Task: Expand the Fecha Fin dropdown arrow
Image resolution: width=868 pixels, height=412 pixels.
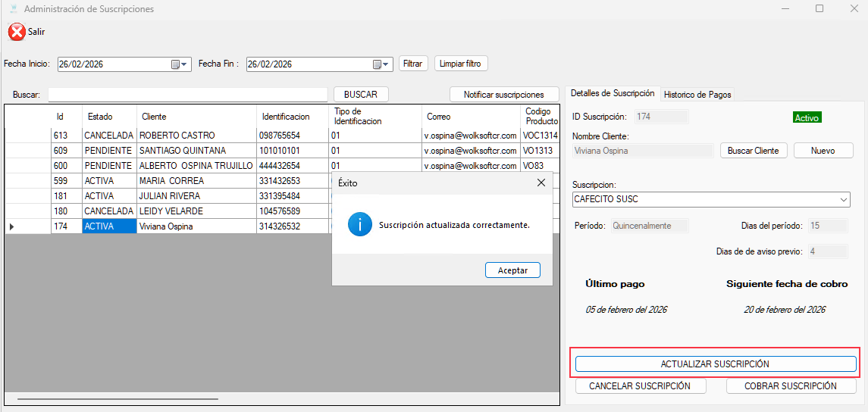Action: point(387,64)
